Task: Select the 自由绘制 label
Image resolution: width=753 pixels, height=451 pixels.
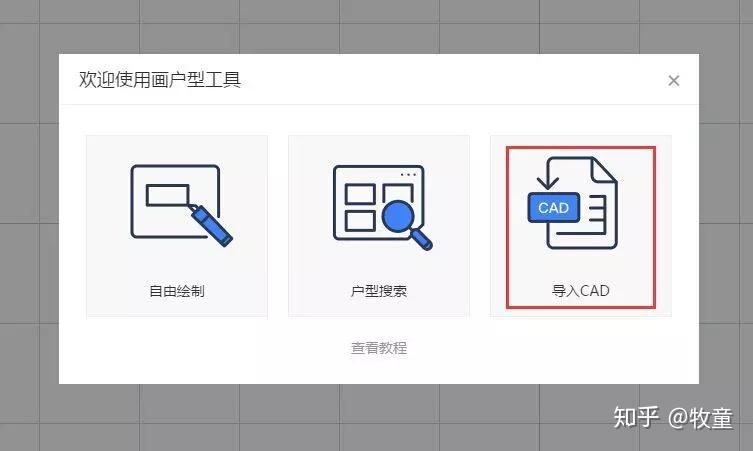Action: 177,291
